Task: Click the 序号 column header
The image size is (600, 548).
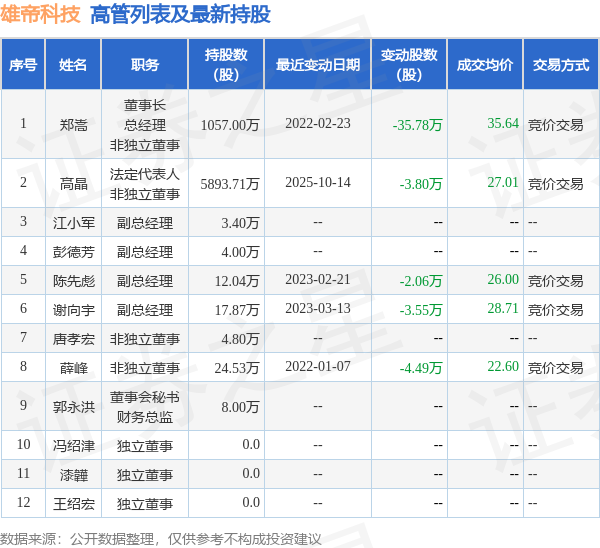Action: pyautogui.click(x=23, y=65)
